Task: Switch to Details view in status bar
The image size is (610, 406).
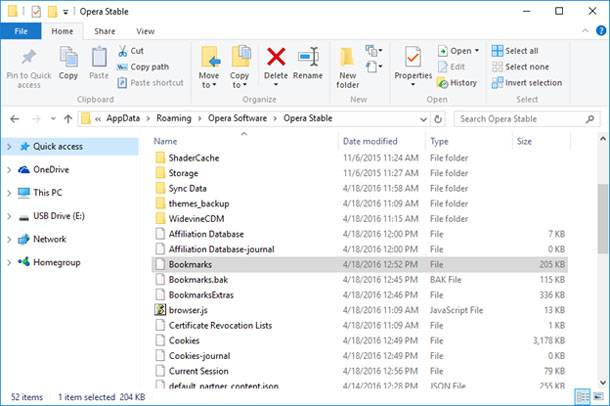Action: tap(583, 397)
